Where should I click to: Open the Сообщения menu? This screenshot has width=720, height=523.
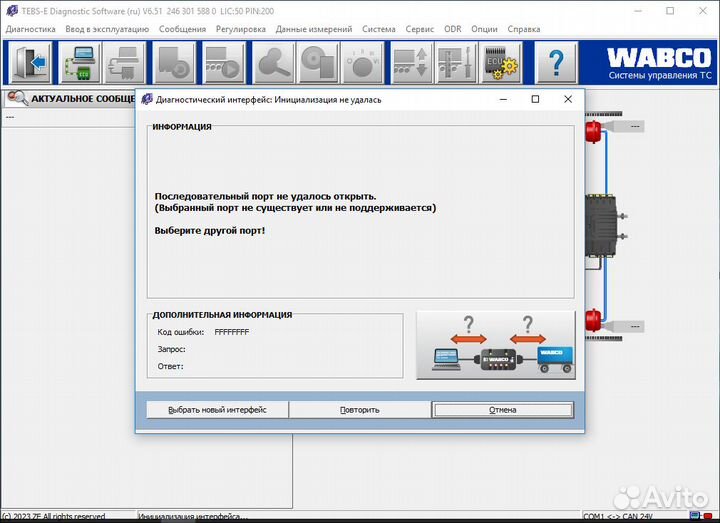(x=182, y=29)
